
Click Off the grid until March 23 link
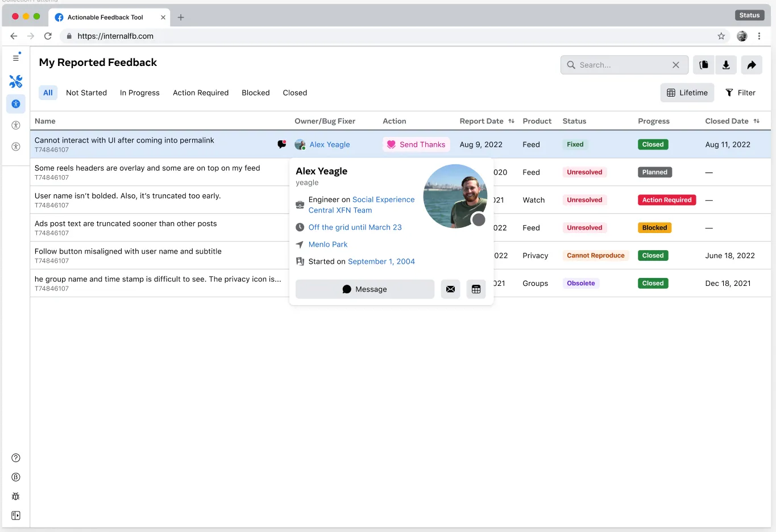(355, 227)
